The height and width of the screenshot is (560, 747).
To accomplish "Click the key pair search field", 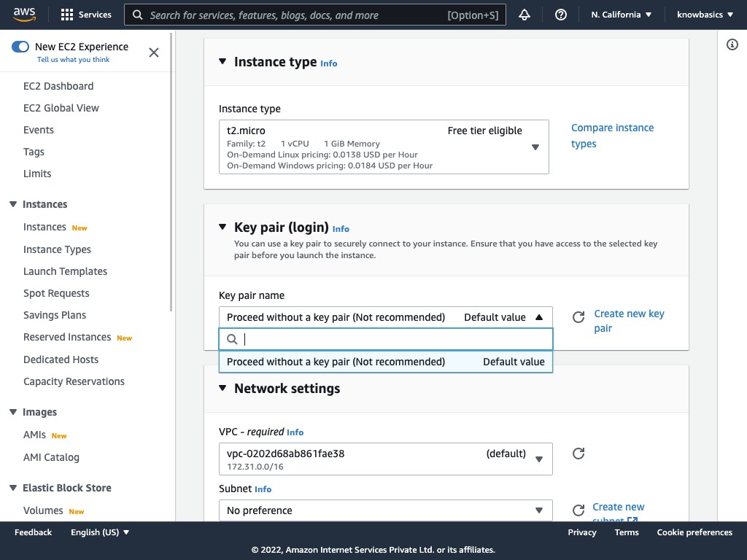I will 386,339.
